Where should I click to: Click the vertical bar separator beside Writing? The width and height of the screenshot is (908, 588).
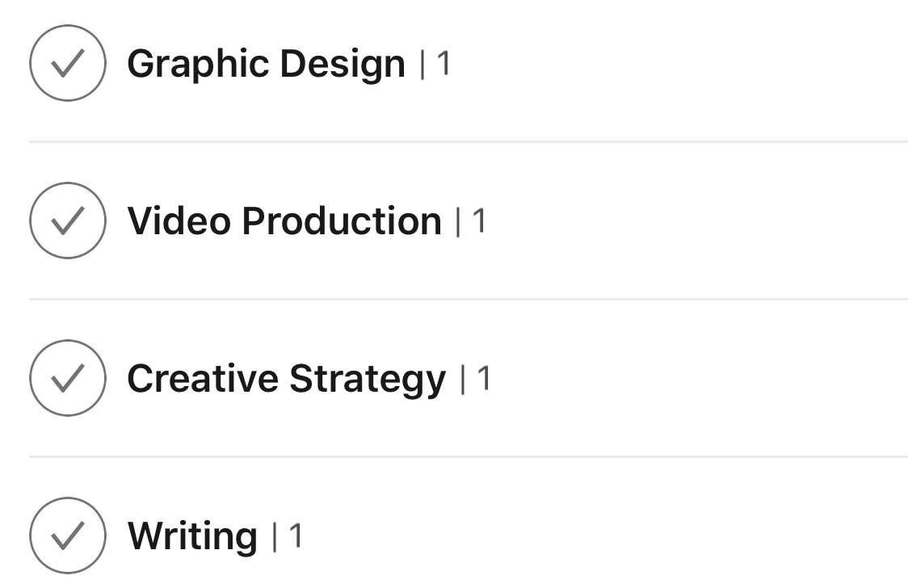(x=274, y=535)
